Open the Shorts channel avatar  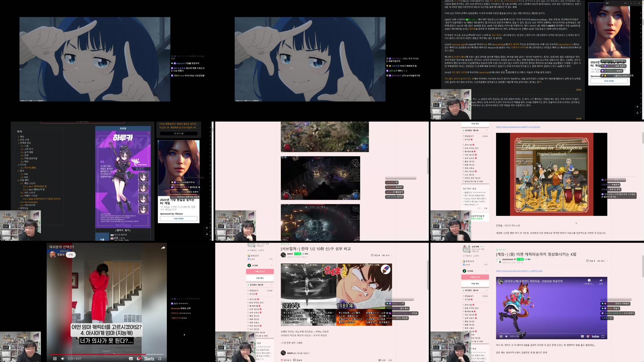pyautogui.click(x=53, y=255)
